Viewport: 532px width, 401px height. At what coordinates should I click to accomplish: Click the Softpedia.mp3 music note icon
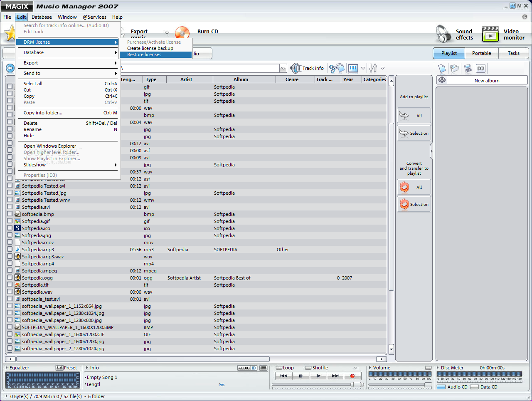[x=17, y=250]
